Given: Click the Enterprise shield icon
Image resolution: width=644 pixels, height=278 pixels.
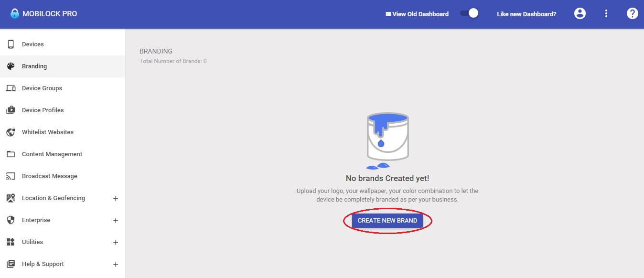Looking at the screenshot, I should [x=11, y=220].
